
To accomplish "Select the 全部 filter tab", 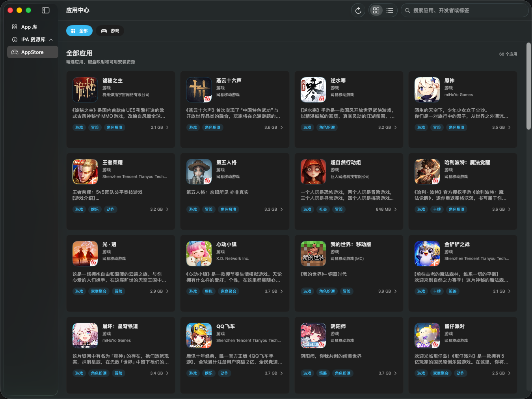I will 79,31.
